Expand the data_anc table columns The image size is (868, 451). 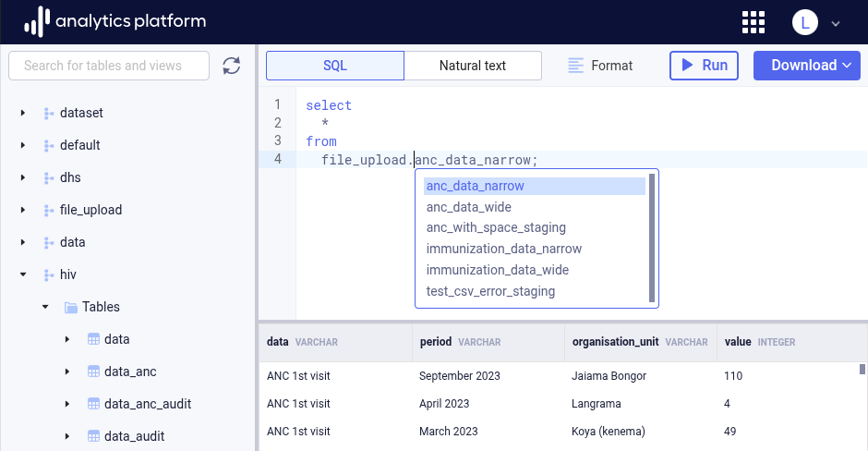coord(67,372)
